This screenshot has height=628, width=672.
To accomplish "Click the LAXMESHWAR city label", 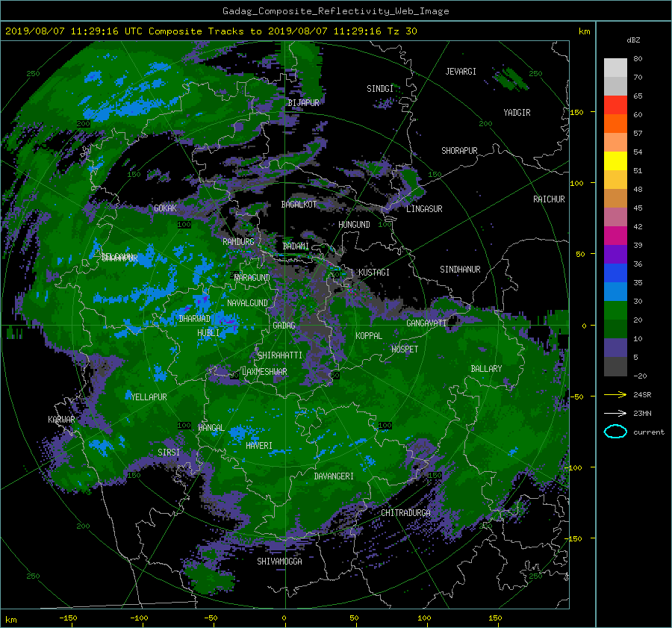I will click(264, 372).
